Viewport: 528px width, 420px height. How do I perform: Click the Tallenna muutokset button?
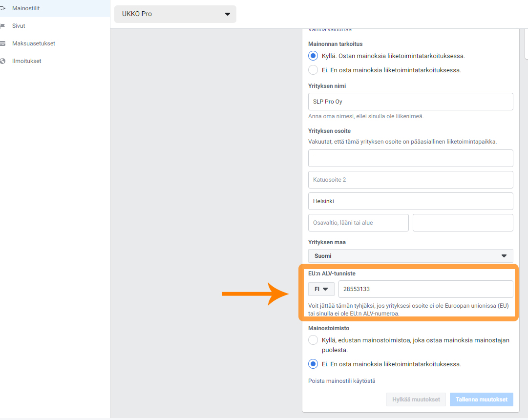click(x=482, y=399)
